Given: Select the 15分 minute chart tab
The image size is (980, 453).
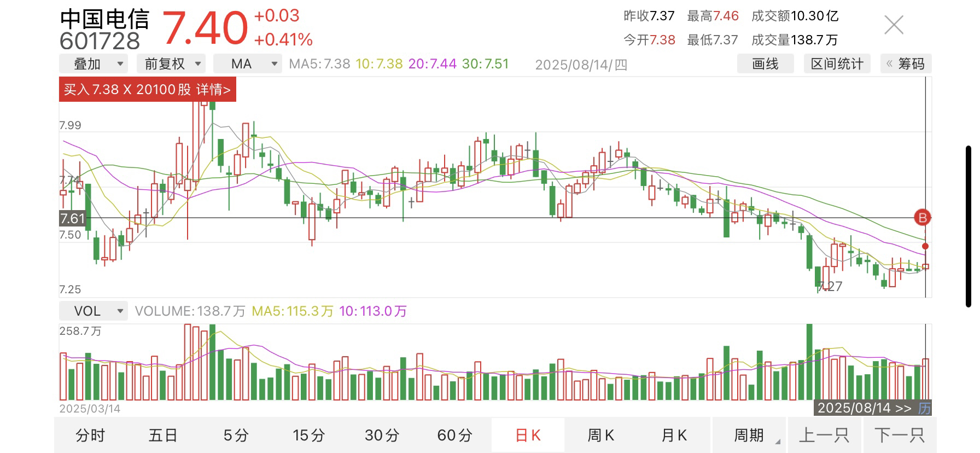Looking at the screenshot, I should [x=308, y=435].
